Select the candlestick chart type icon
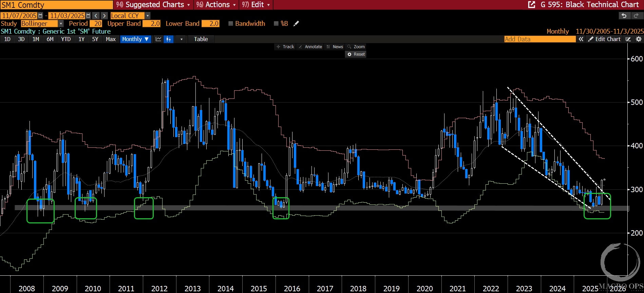Image resolution: width=644 pixels, height=293 pixels. point(169,39)
